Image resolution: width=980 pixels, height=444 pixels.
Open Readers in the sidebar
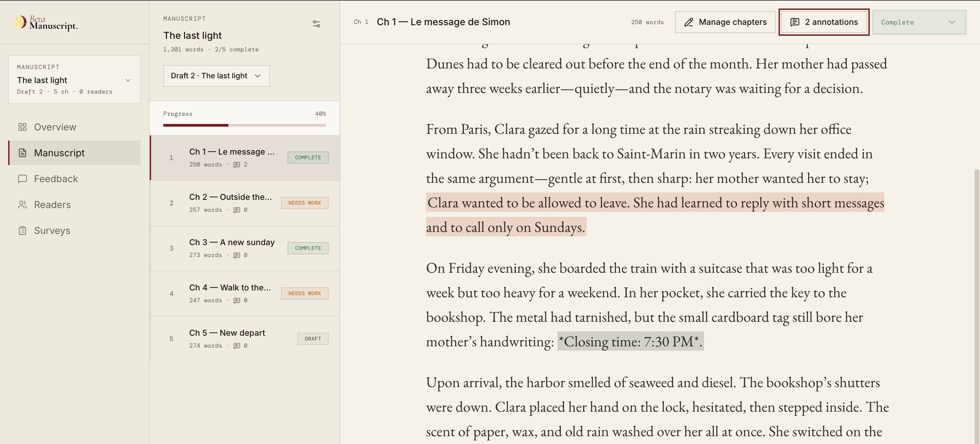pyautogui.click(x=75, y=205)
